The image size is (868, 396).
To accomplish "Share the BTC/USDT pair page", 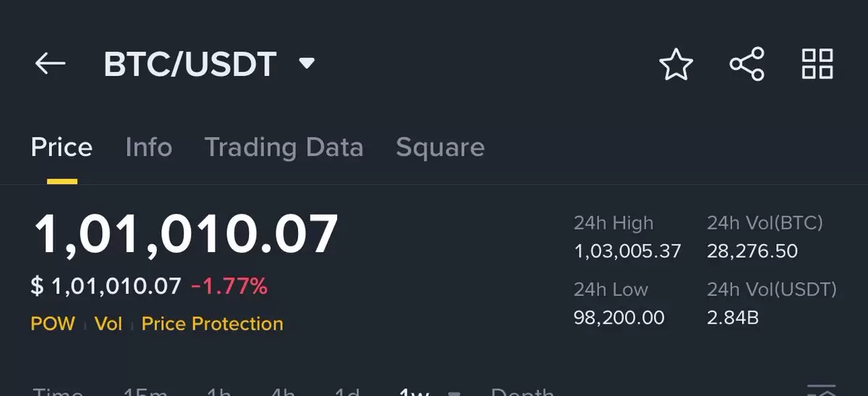I will (x=747, y=64).
